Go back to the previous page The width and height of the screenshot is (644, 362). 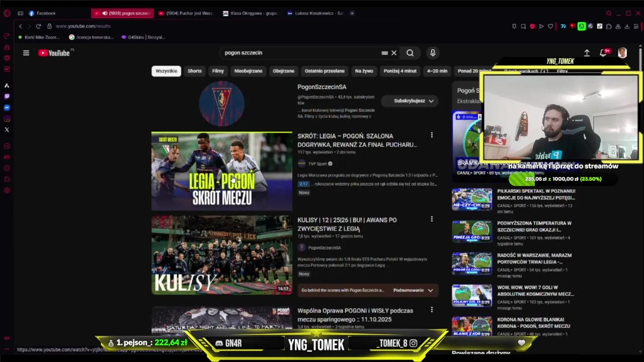coord(20,26)
